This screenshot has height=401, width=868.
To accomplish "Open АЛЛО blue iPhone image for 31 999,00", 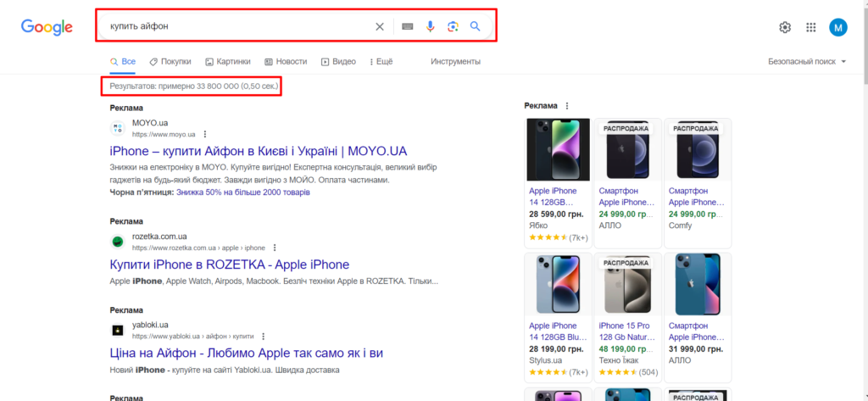I will tap(698, 284).
